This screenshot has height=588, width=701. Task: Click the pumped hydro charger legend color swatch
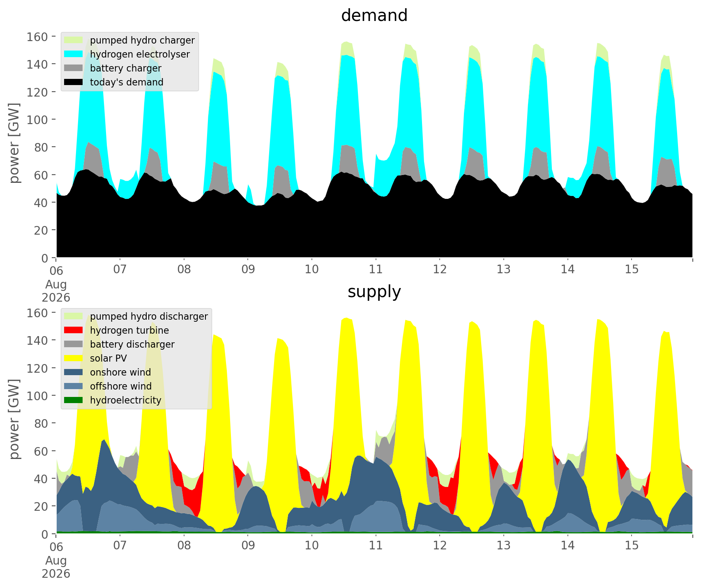point(74,40)
